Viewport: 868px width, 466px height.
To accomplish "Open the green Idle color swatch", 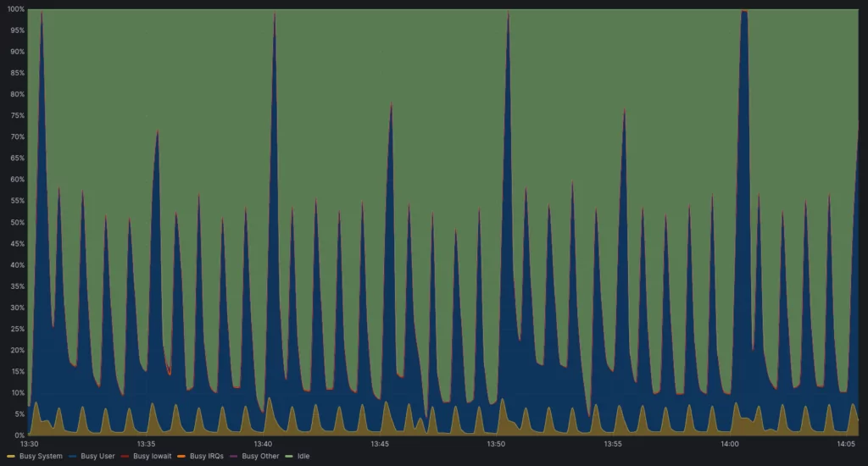I will 290,456.
